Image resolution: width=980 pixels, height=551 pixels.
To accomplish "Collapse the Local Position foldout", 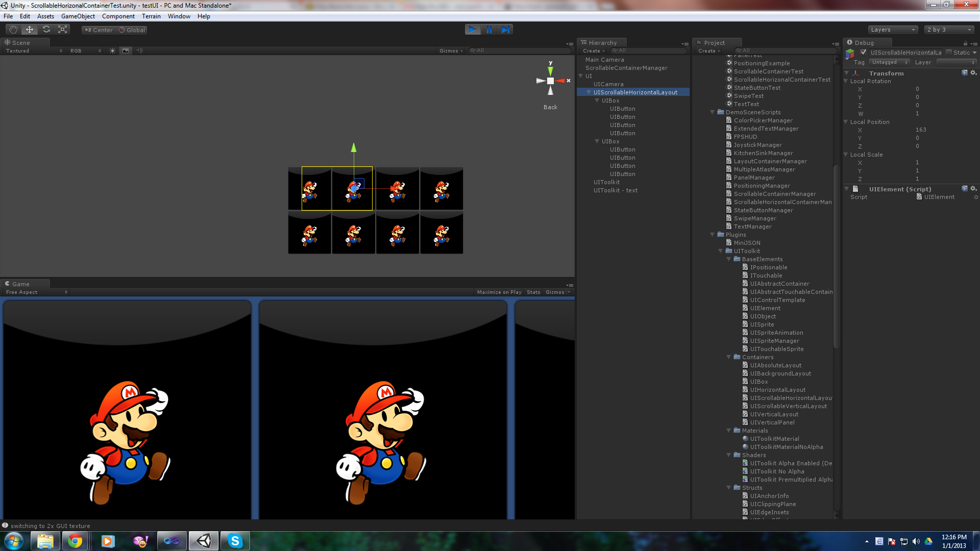I will [x=846, y=122].
